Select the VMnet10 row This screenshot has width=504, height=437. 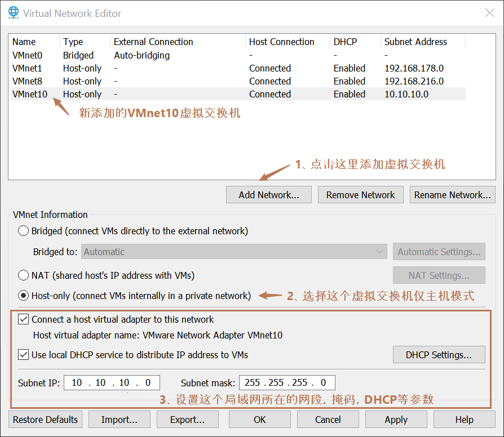(238, 93)
